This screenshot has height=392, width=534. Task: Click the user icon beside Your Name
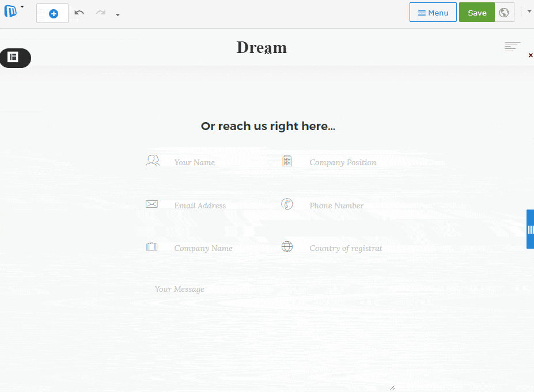click(x=153, y=161)
